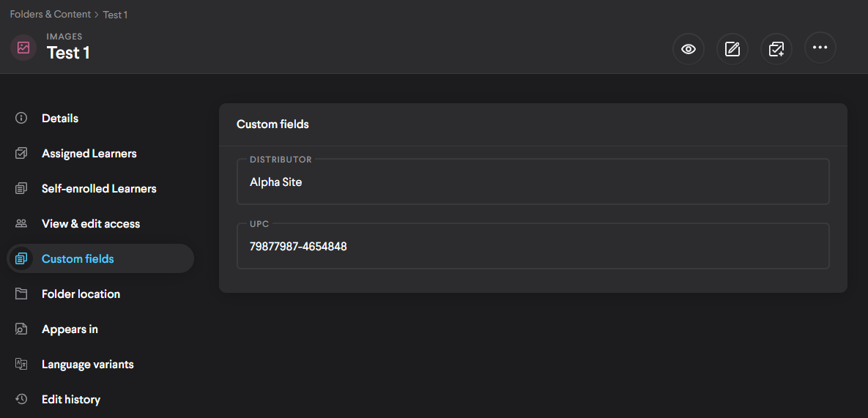
Task: Go to Folders & Content breadcrumb
Action: tap(50, 15)
